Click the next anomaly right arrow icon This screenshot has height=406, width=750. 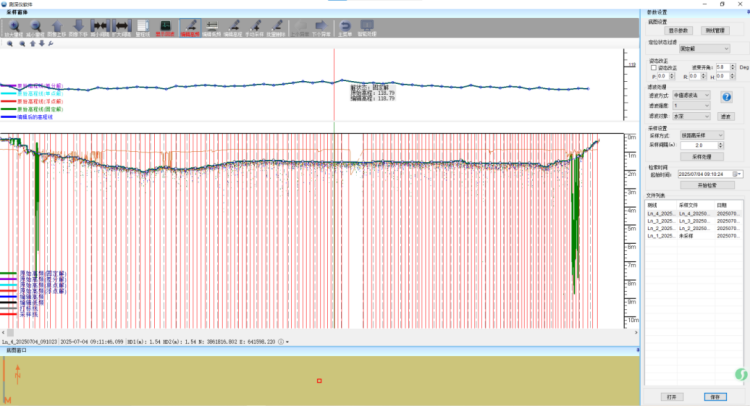point(321,28)
